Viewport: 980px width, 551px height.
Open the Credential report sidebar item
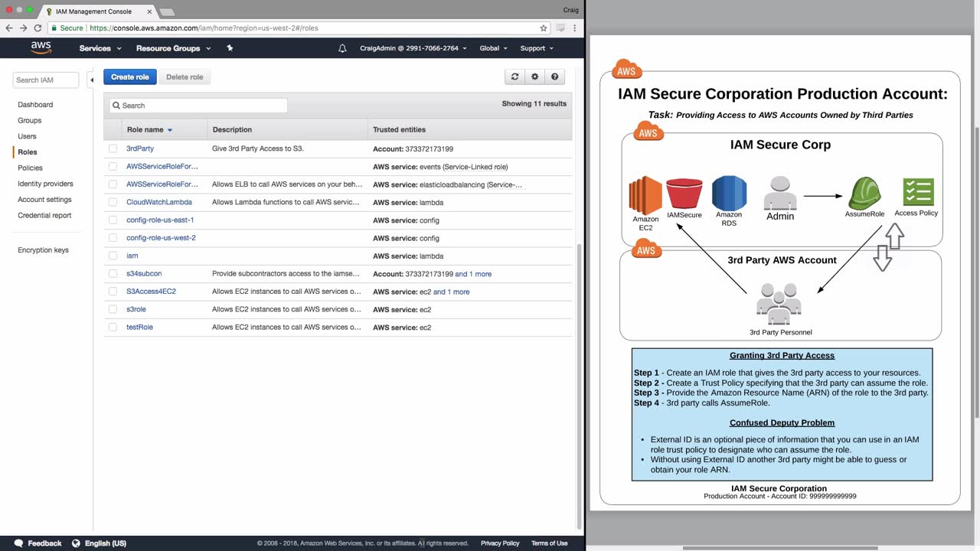pos(44,215)
